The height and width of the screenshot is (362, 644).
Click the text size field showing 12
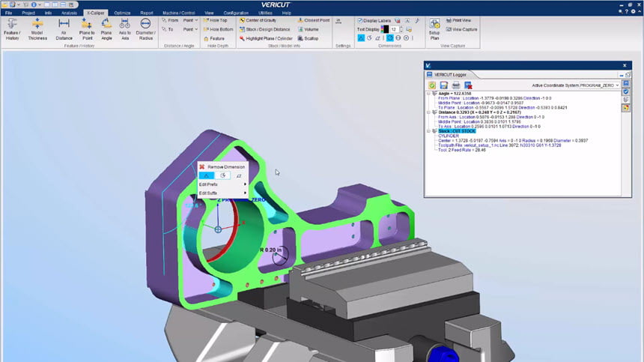(x=394, y=29)
